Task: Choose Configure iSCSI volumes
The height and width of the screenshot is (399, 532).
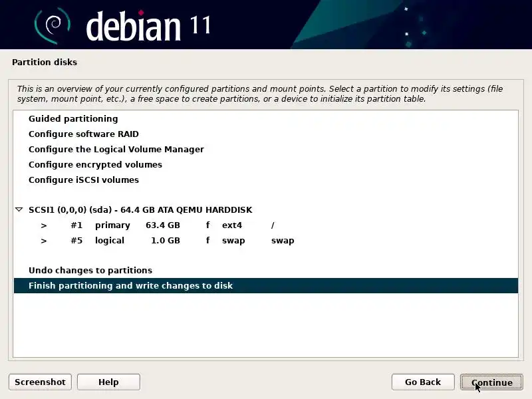Action: click(266, 180)
